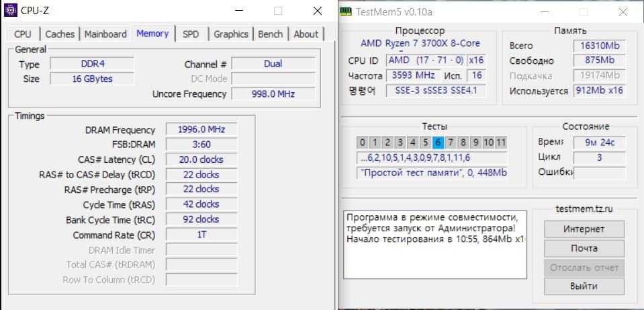Switch to the CPU tab

tap(23, 34)
